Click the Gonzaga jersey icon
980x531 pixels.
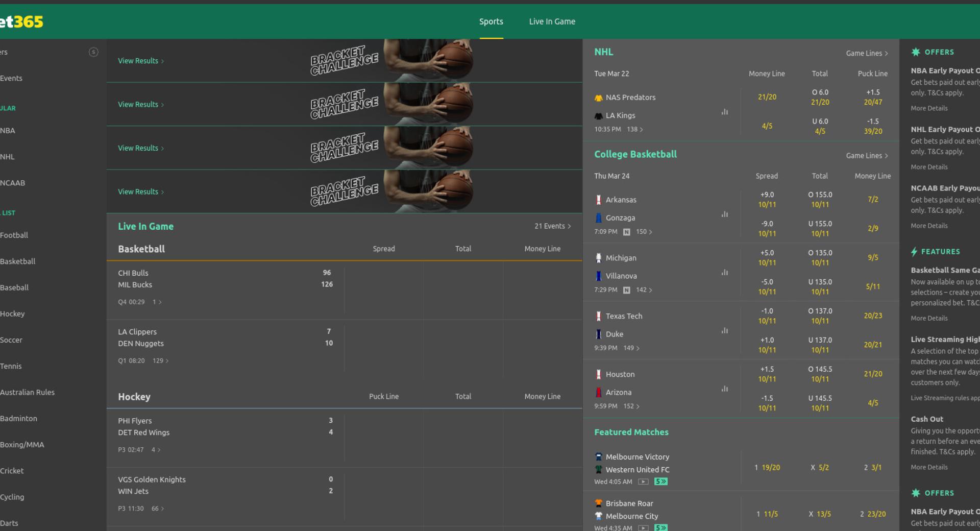(598, 218)
